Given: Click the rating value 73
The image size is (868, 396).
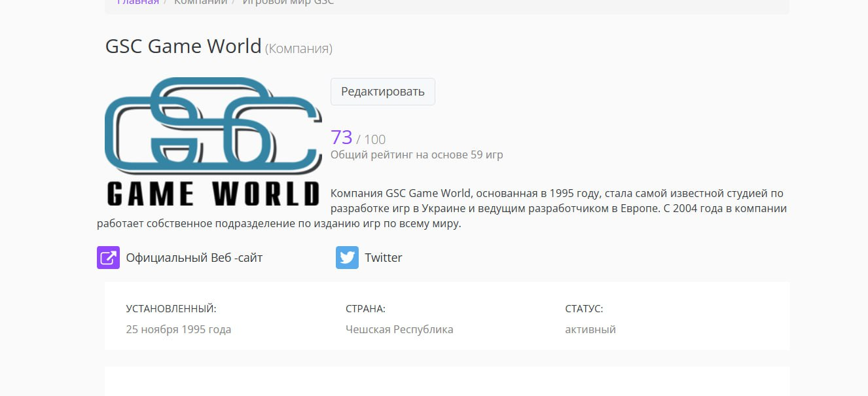Looking at the screenshot, I should click(342, 137).
